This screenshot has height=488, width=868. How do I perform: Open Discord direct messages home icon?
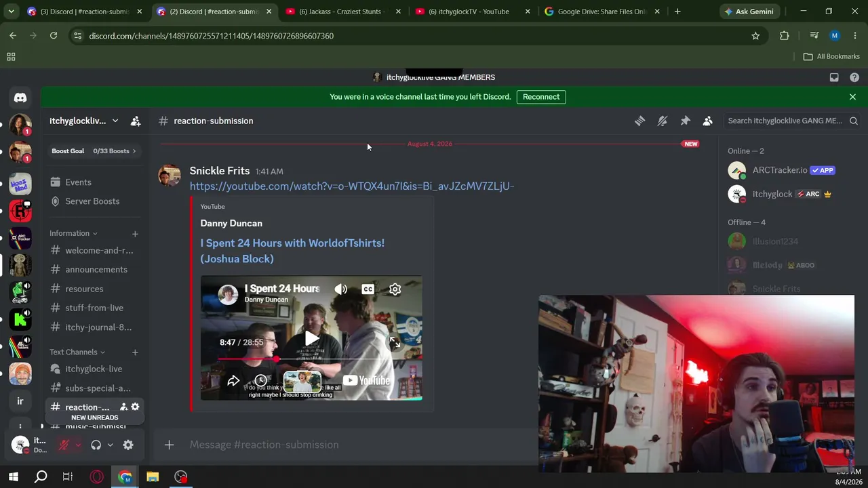[x=20, y=98]
